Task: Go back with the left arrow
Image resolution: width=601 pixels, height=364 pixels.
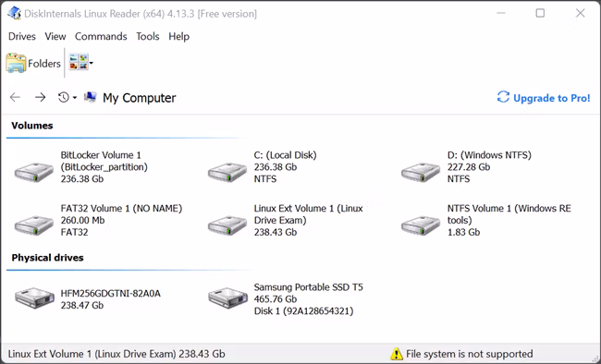Action: [15, 97]
